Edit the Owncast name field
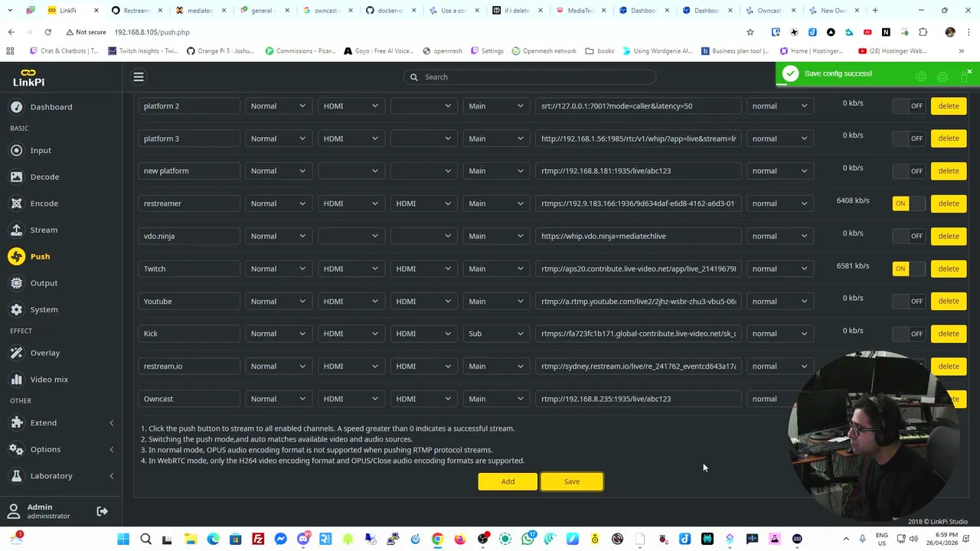Viewport: 980px width, 551px height. pos(189,399)
